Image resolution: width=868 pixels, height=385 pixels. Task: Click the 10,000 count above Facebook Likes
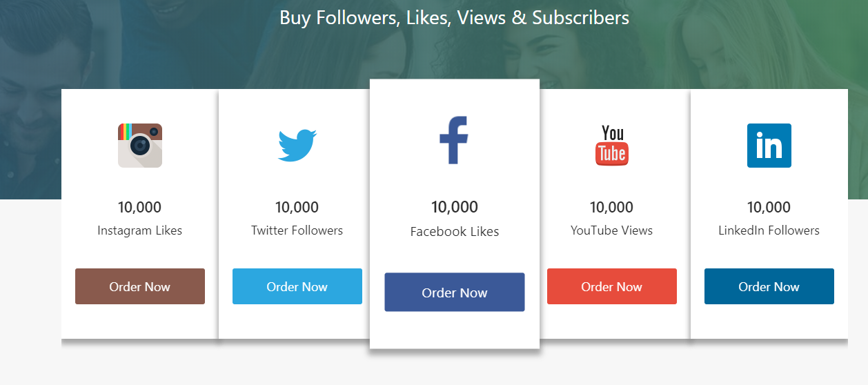pos(455,207)
